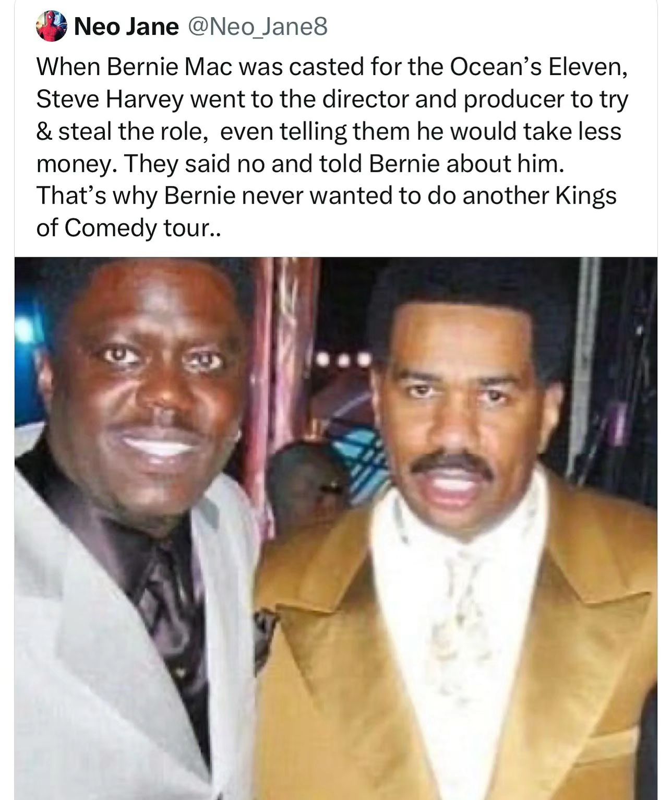Screen dimensions: 672x800
Task: Click the Neo Jane display name
Action: tap(126, 27)
